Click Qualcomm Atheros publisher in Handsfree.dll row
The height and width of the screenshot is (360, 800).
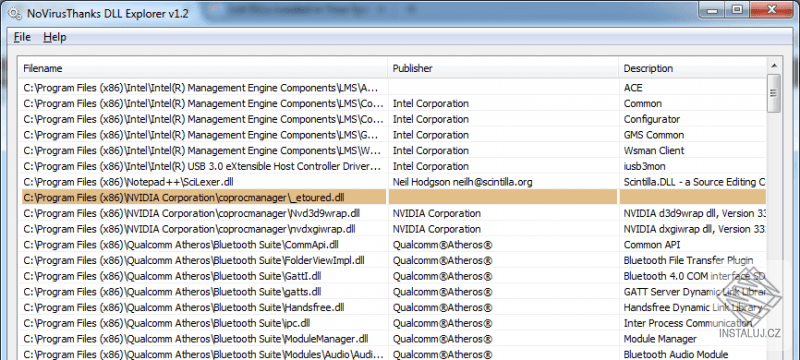[442, 307]
